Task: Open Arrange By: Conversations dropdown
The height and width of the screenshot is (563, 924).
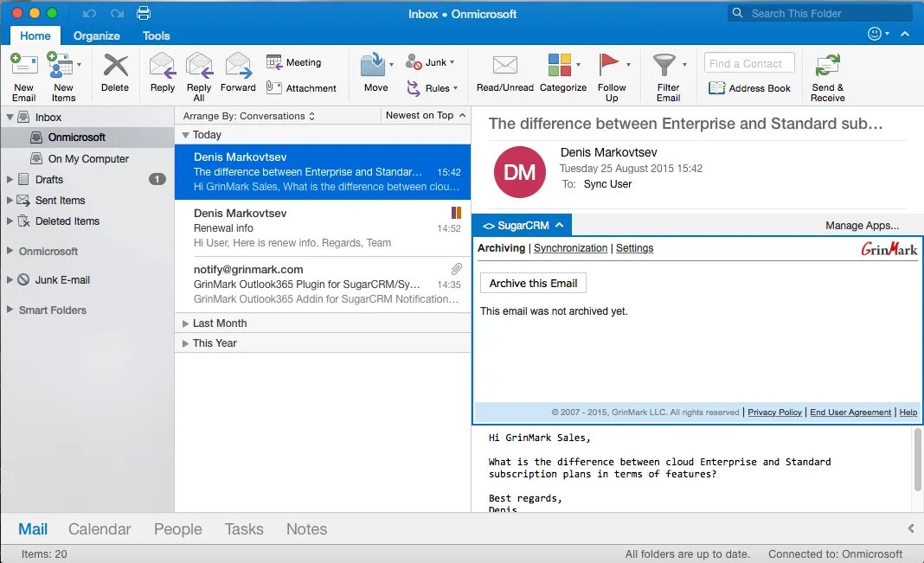Action: pos(248,116)
